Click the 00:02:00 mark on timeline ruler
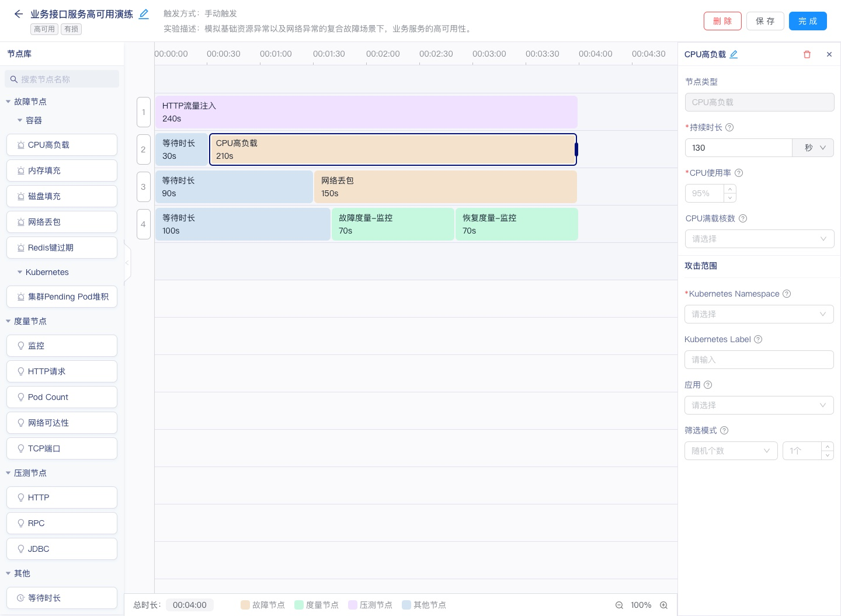 383,54
